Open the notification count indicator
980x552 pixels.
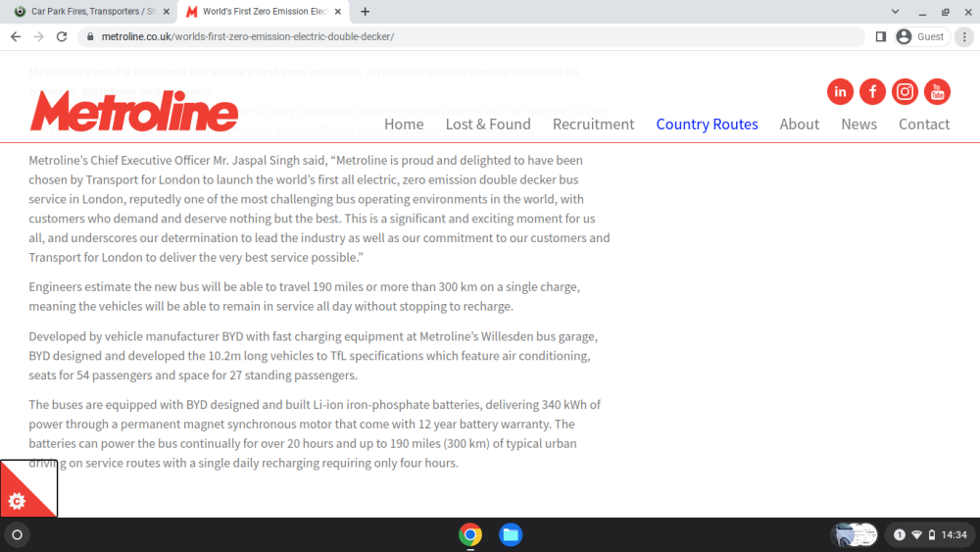[x=899, y=534]
